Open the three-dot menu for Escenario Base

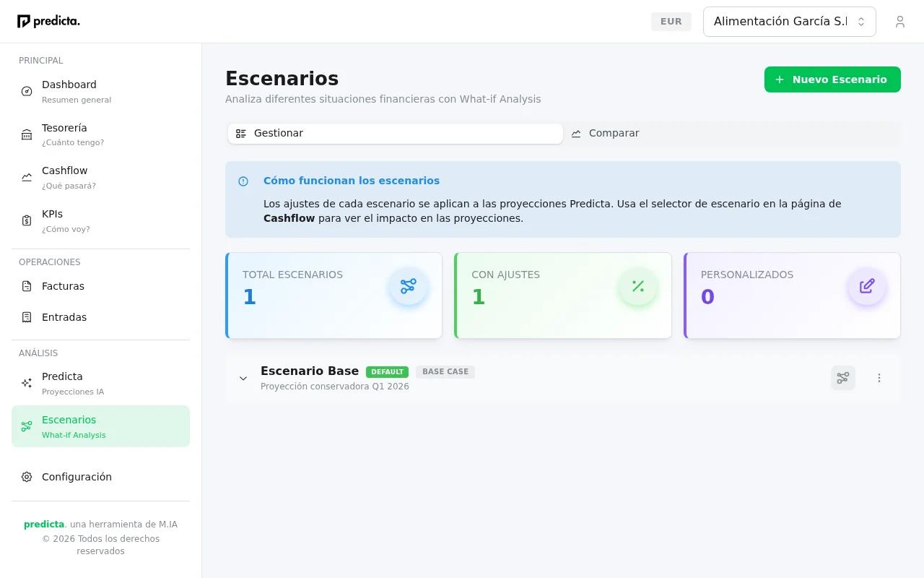(x=879, y=378)
